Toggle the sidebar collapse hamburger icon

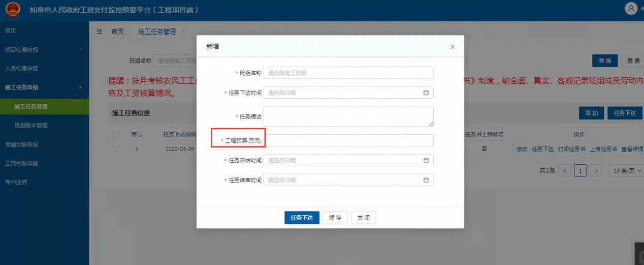coord(99,32)
